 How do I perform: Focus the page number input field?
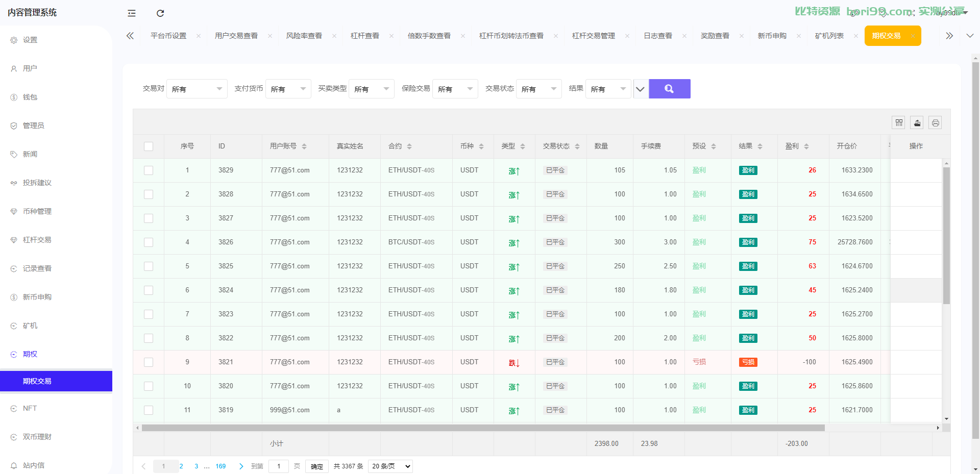279,466
